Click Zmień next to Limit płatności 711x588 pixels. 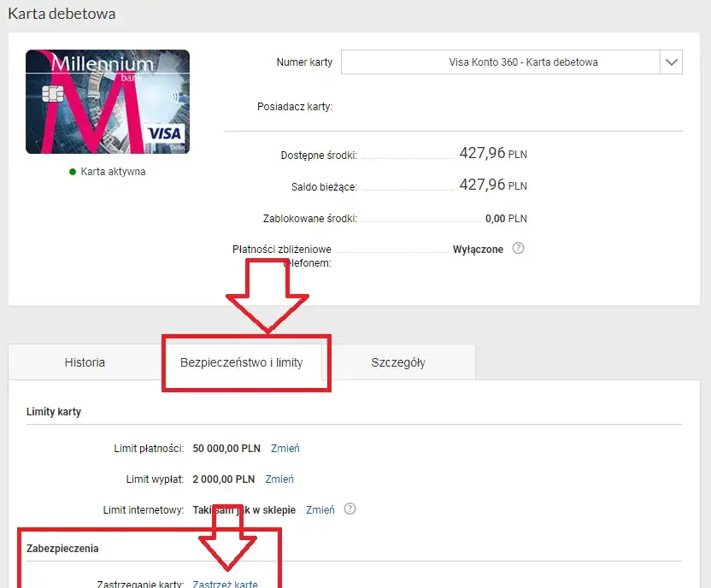pyautogui.click(x=285, y=448)
